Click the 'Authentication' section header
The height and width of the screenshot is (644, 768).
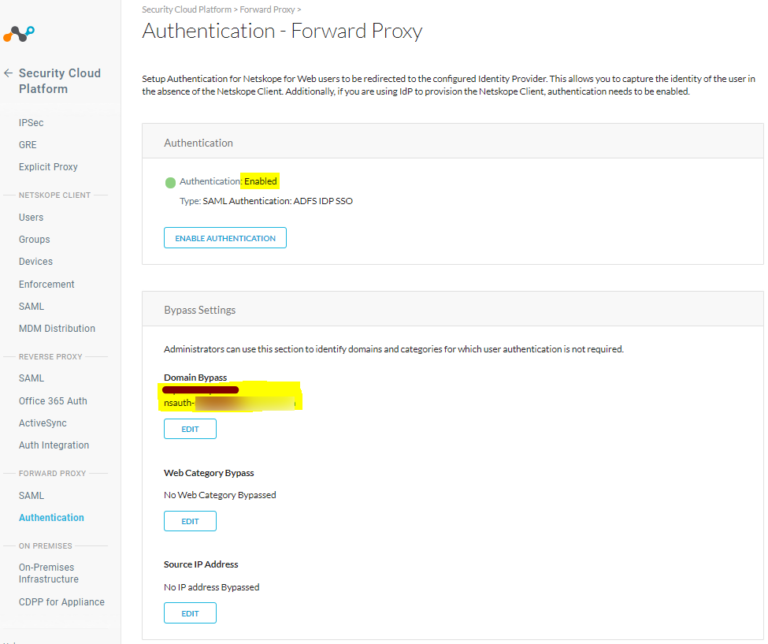[x=198, y=143]
